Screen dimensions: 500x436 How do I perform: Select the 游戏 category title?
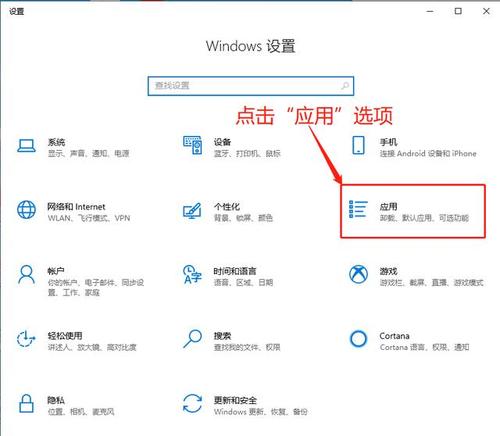pyautogui.click(x=388, y=271)
